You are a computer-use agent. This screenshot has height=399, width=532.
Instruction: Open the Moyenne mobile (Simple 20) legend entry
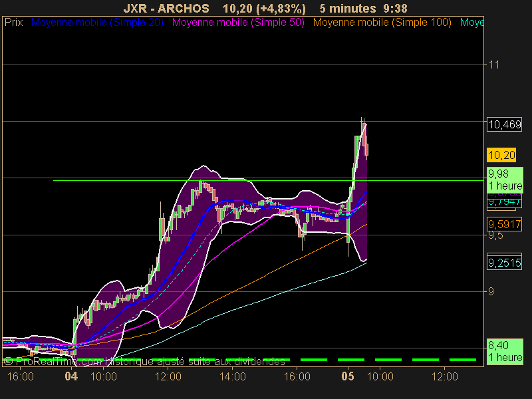point(97,23)
